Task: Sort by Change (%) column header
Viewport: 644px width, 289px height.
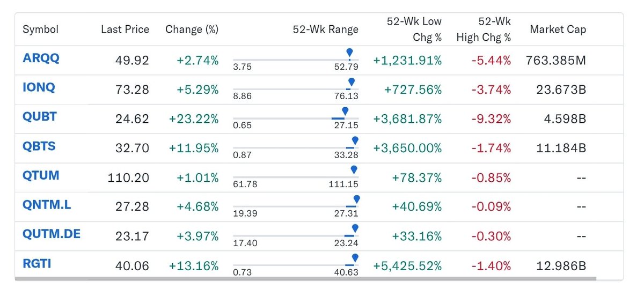Action: pyautogui.click(x=192, y=29)
